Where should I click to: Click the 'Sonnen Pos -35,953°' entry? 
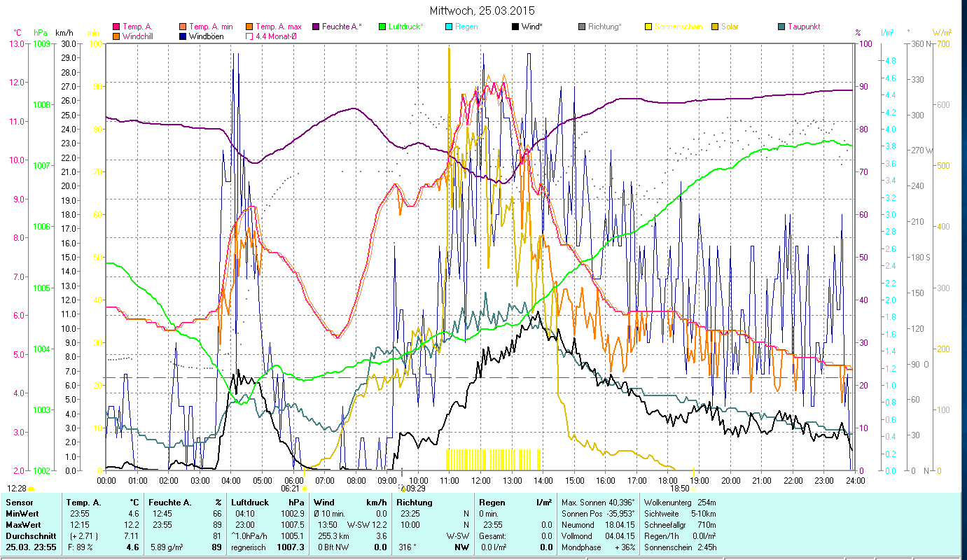pos(598,514)
